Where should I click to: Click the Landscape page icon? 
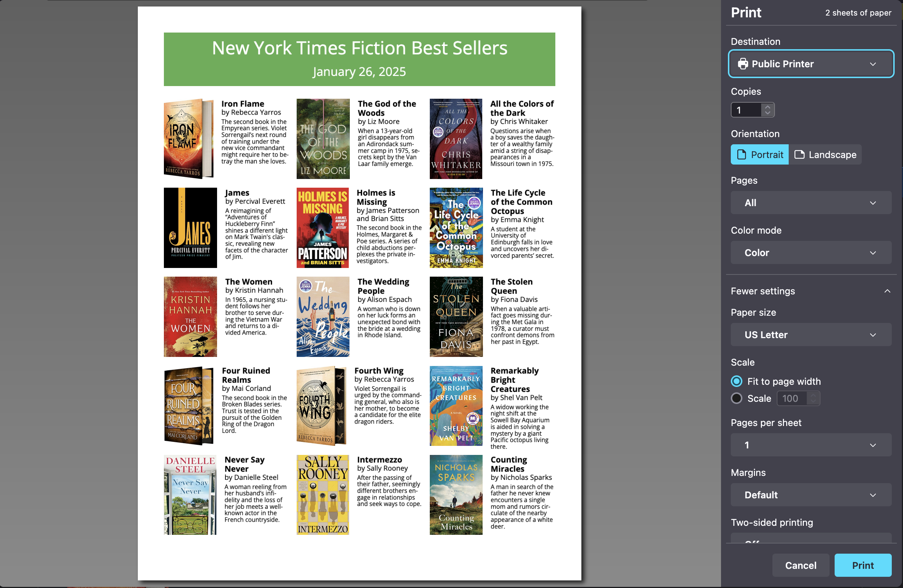click(799, 154)
